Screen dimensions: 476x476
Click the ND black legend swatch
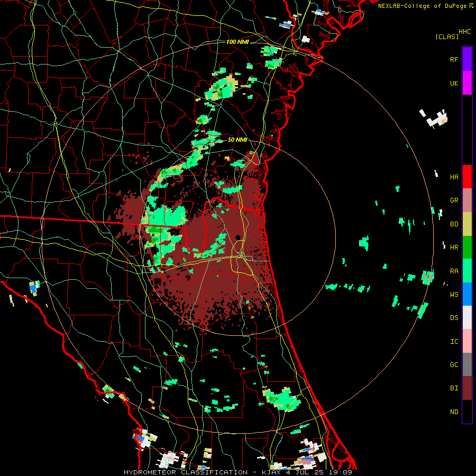click(x=467, y=411)
